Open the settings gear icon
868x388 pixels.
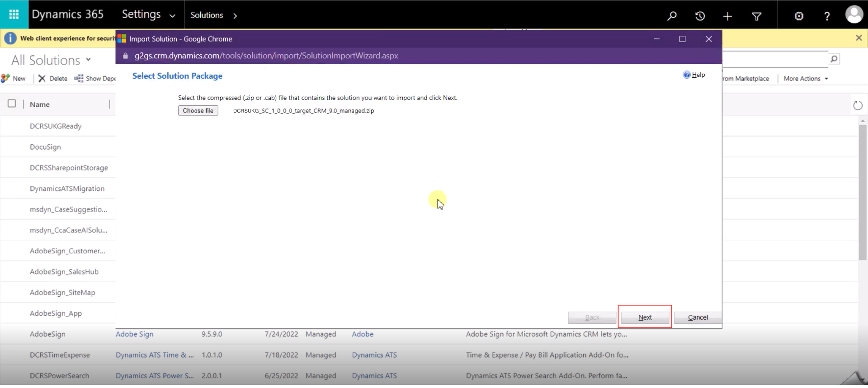[x=799, y=16]
